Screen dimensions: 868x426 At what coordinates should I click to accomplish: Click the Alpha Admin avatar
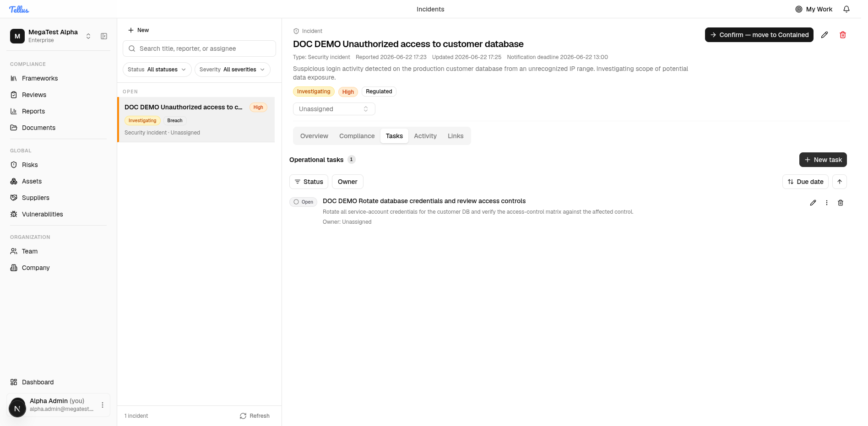click(x=17, y=407)
